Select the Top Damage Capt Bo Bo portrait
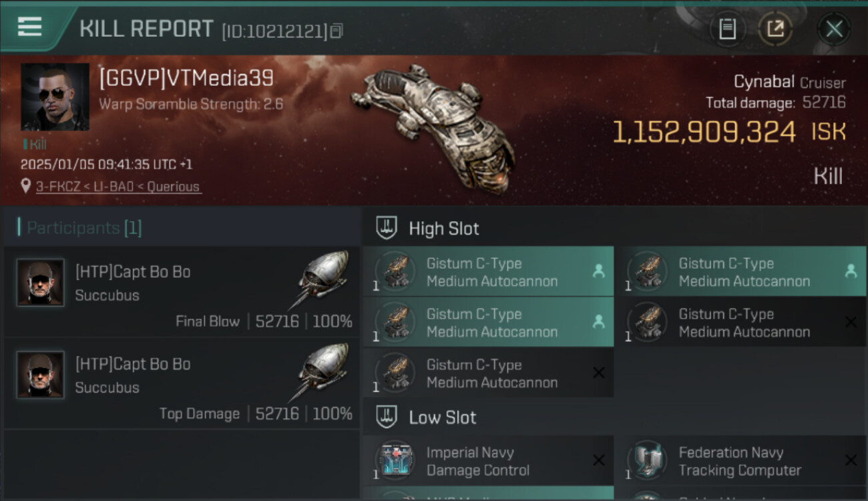The width and height of the screenshot is (868, 501). [x=40, y=375]
